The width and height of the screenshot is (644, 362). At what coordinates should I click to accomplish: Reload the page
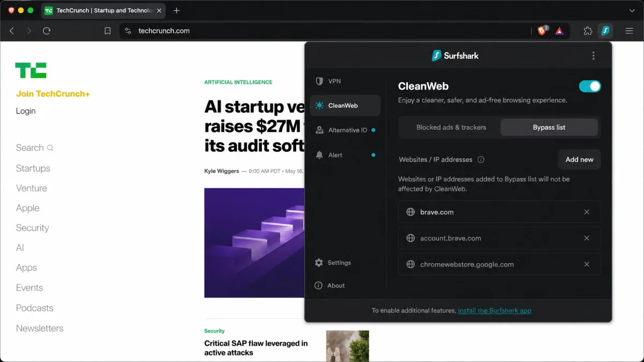[47, 31]
